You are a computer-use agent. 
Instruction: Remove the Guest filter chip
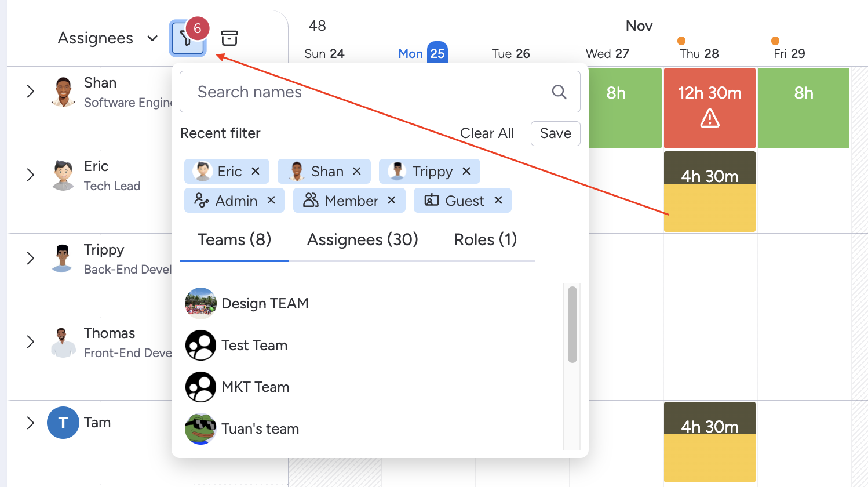click(498, 200)
